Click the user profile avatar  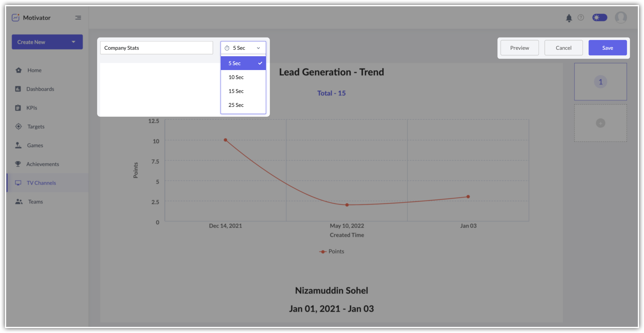[621, 18]
